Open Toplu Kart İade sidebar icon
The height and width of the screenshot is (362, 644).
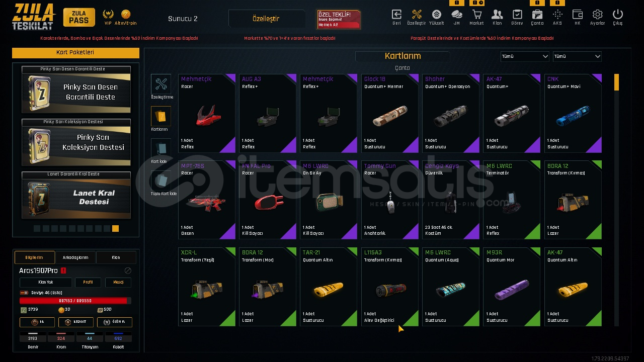(161, 181)
